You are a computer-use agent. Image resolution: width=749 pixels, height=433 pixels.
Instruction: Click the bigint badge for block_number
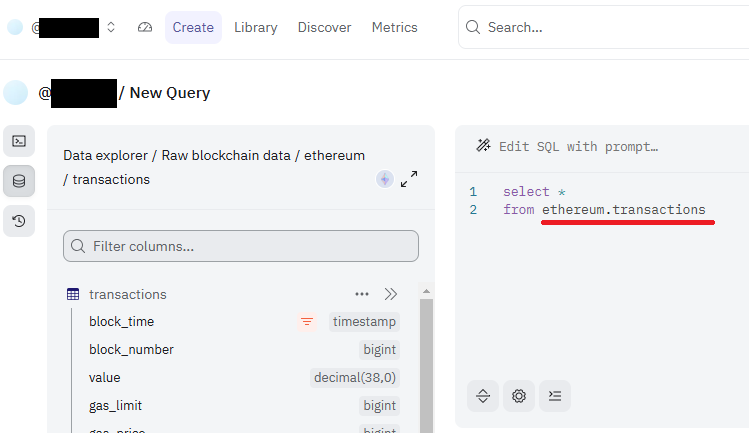point(379,349)
